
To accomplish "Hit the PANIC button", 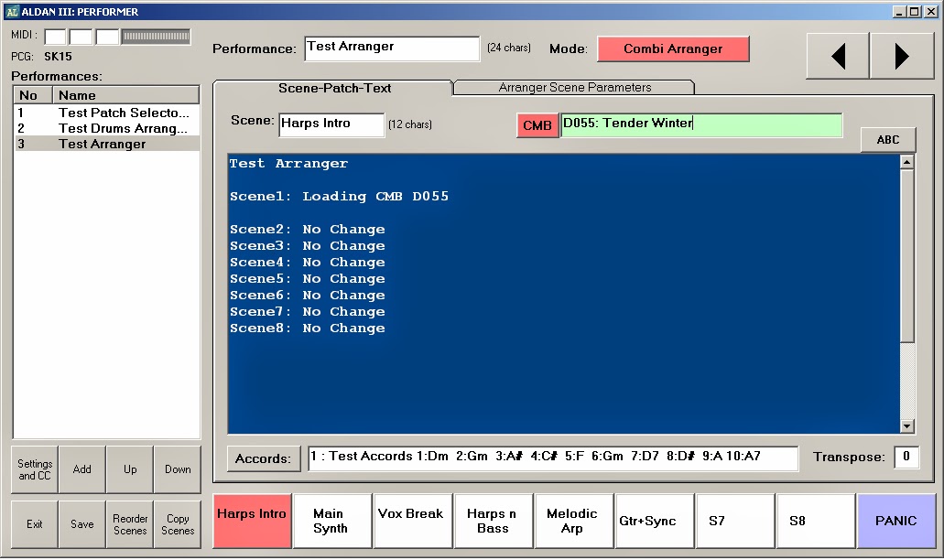I will point(896,521).
